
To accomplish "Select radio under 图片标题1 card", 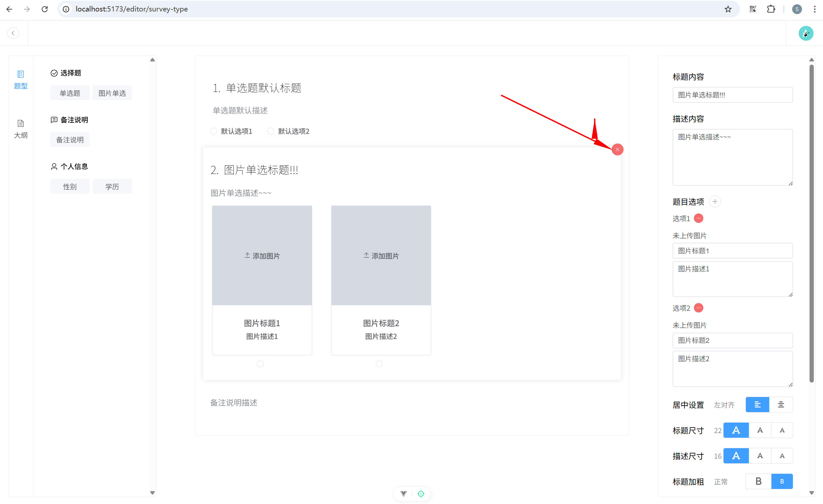I will 260,364.
